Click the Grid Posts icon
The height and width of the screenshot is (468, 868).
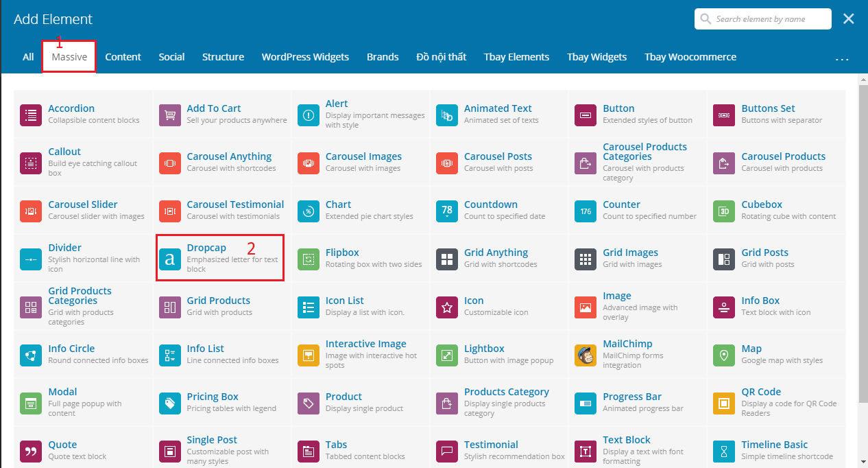(724, 259)
